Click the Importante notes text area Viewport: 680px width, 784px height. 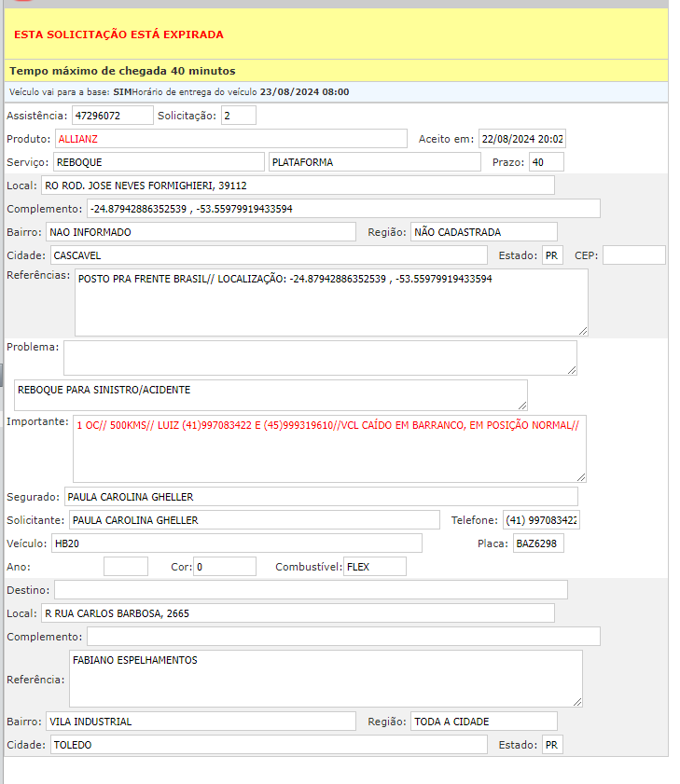click(329, 448)
